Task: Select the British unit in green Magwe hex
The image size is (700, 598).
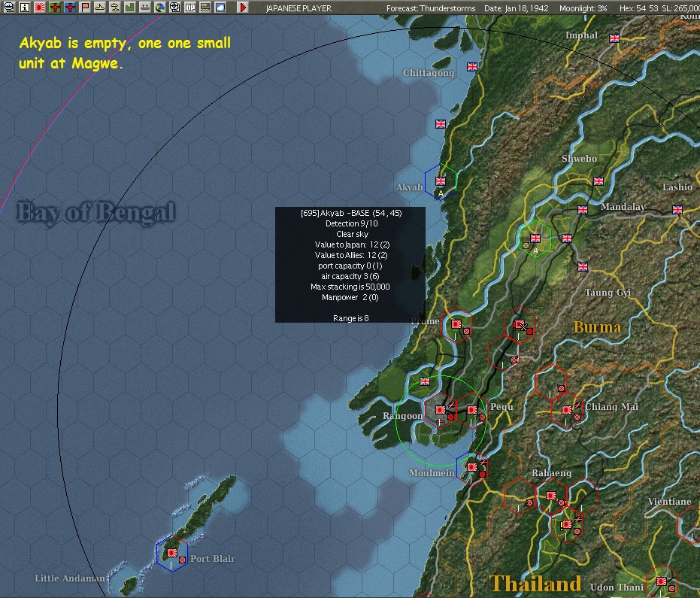Action: (535, 238)
